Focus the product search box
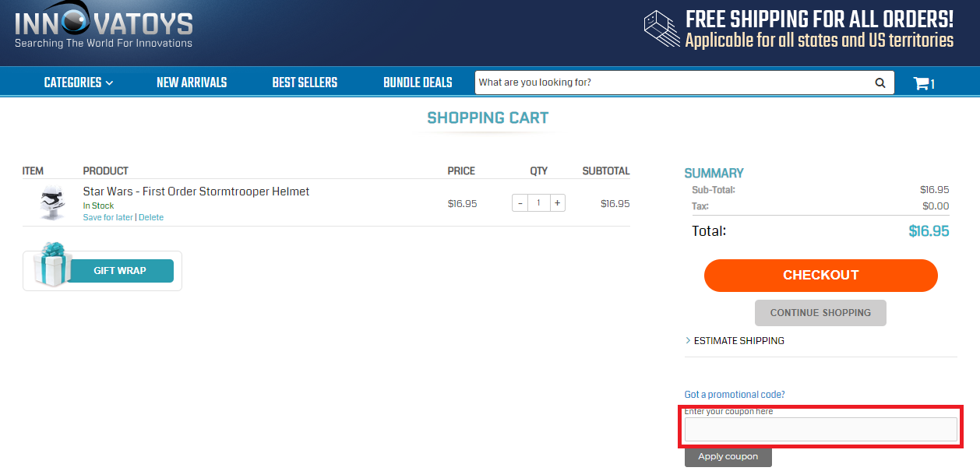Image resolution: width=980 pixels, height=471 pixels. click(x=674, y=83)
